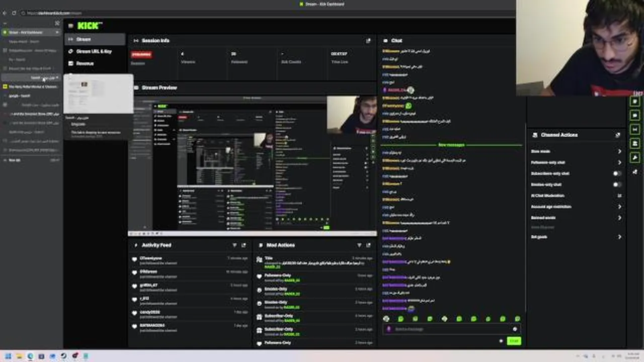Click the chat bubble icon in right toolbar
Viewport: 644px width, 362px height.
634,115
